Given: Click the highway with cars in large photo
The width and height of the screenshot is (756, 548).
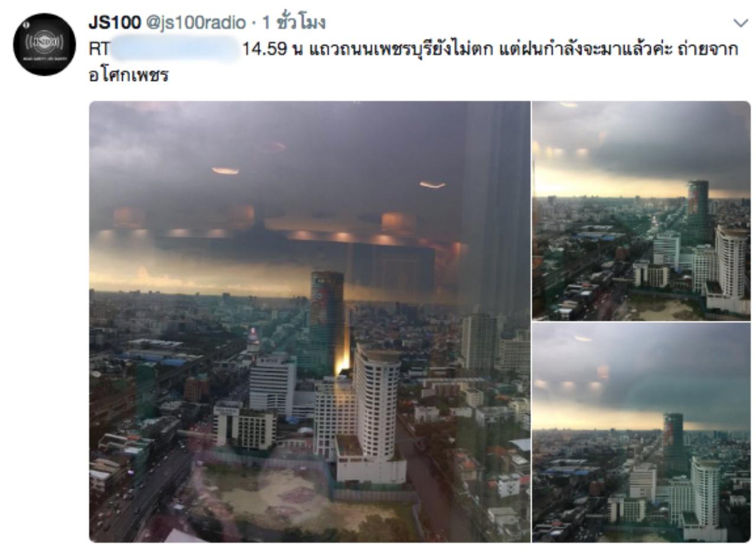Looking at the screenshot, I should click(136, 497).
